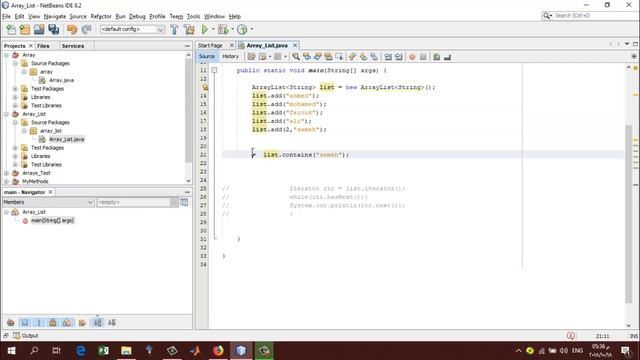Toggle Fully Qualified Names filter in Navigator
This screenshot has width=640, height=360.
click(x=82, y=322)
